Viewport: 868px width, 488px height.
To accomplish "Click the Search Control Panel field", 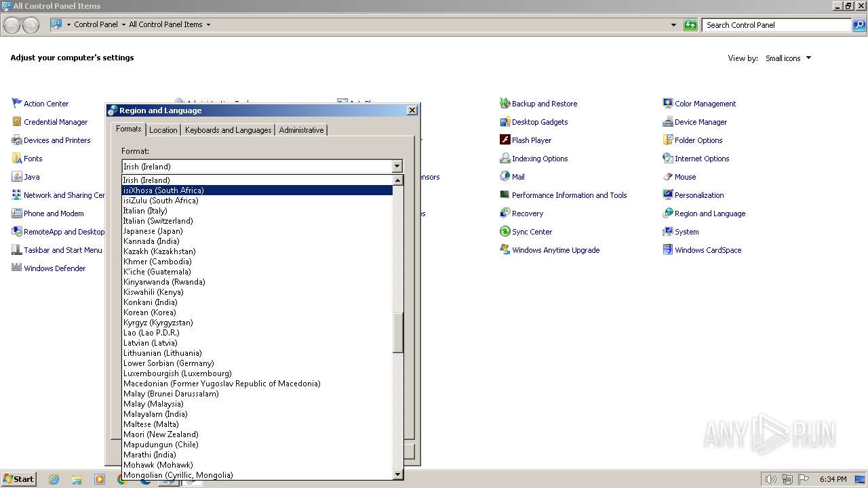I will click(x=776, y=25).
